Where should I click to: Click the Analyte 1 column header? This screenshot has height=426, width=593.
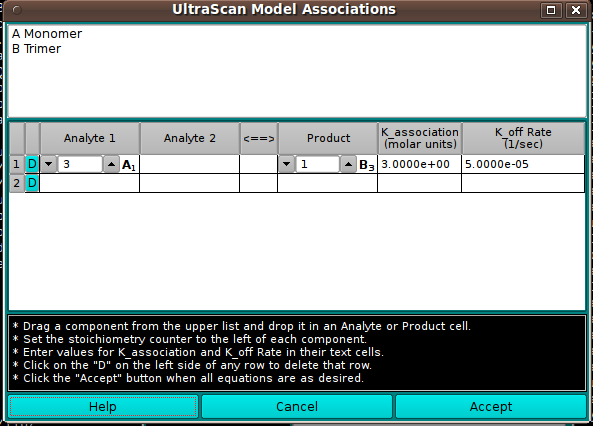(x=90, y=138)
